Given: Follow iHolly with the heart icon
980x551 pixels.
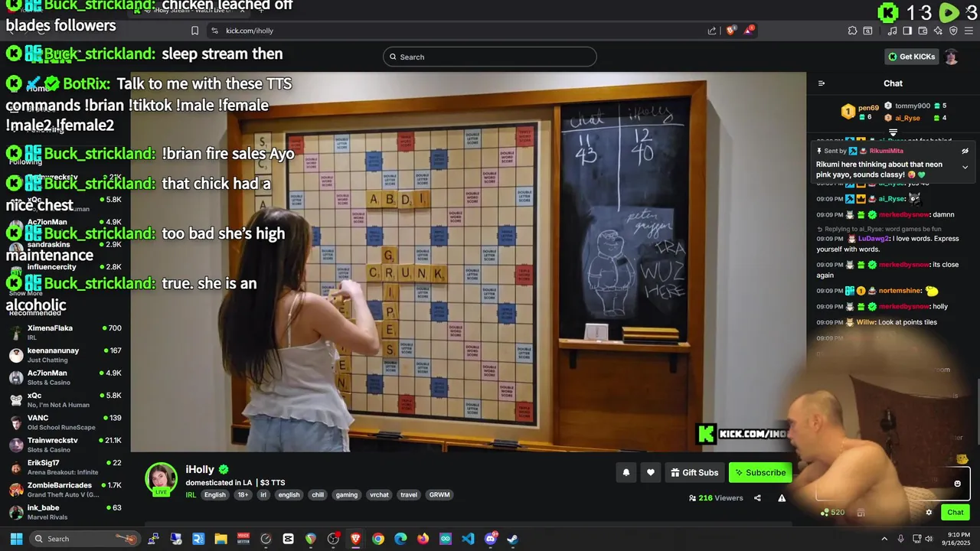Looking at the screenshot, I should click(651, 472).
